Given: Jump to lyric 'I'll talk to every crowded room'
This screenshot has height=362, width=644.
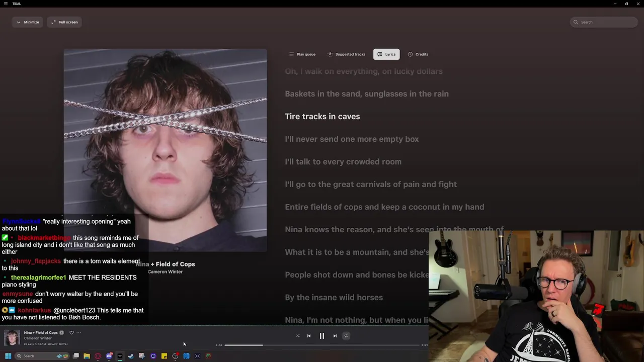Looking at the screenshot, I should pos(343,161).
